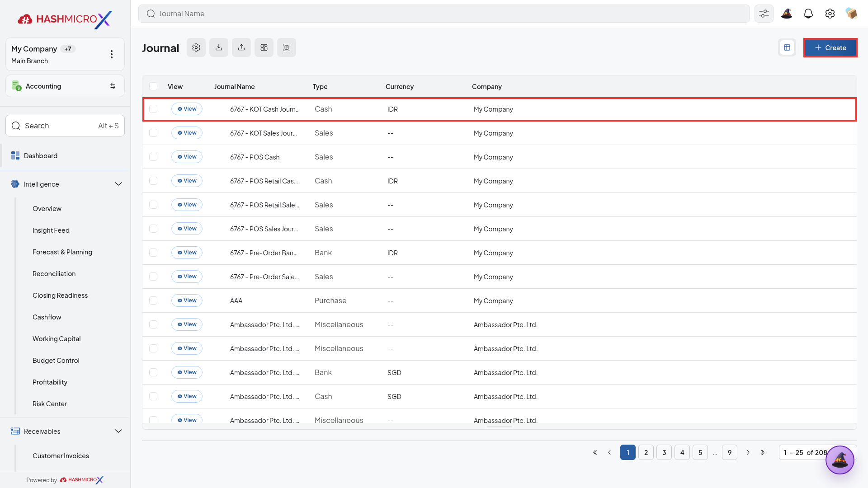View the 6767 - KOT Sales Journal row
Image resolution: width=868 pixels, height=488 pixels.
187,133
